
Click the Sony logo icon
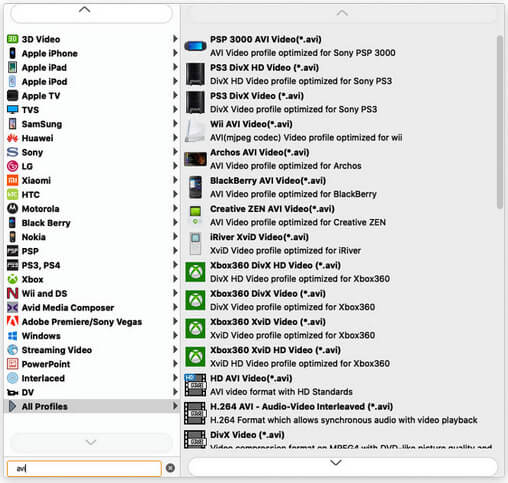(12, 152)
